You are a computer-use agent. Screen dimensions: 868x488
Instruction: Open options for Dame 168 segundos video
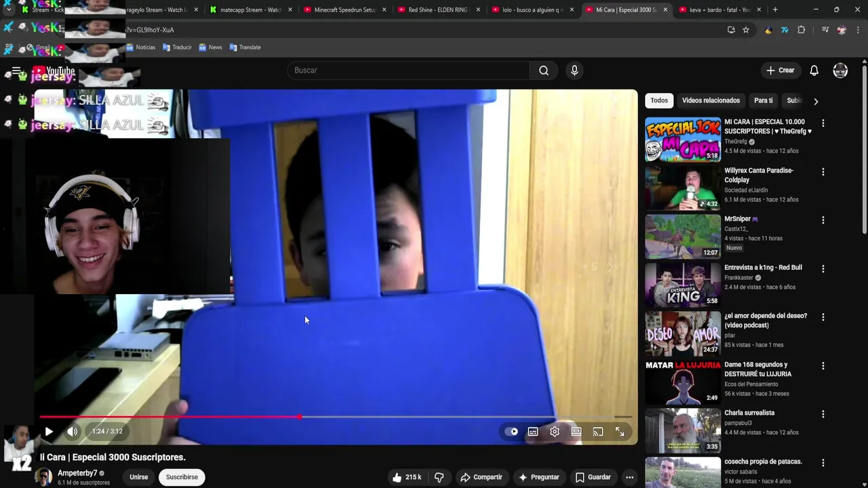823,366
